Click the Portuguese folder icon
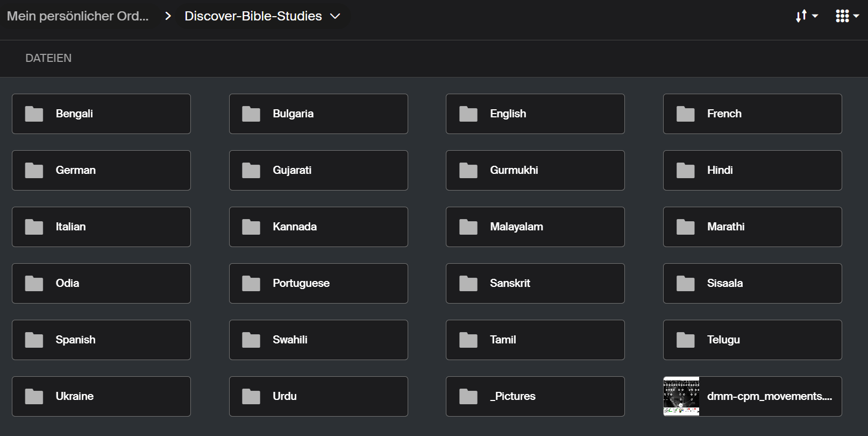 pos(251,283)
